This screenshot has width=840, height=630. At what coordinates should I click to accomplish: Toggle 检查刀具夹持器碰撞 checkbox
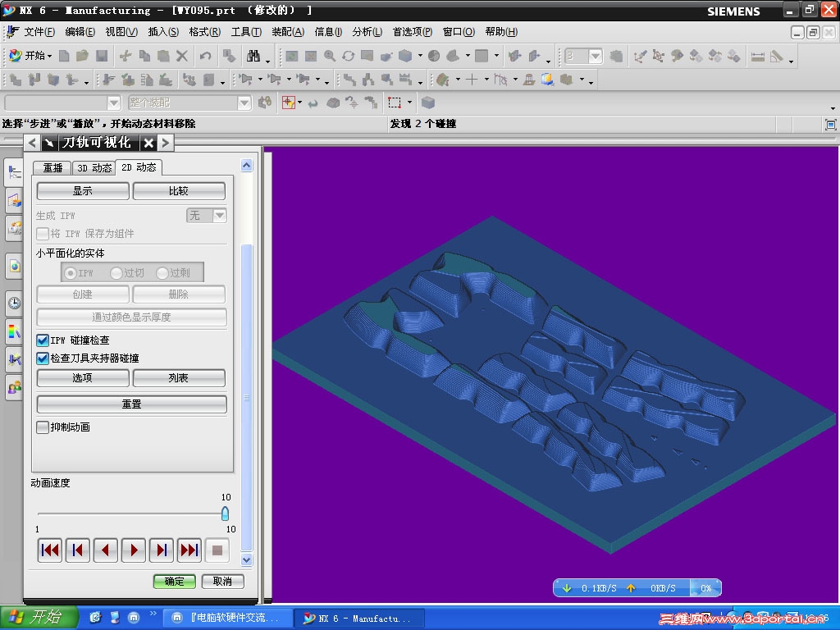point(43,358)
